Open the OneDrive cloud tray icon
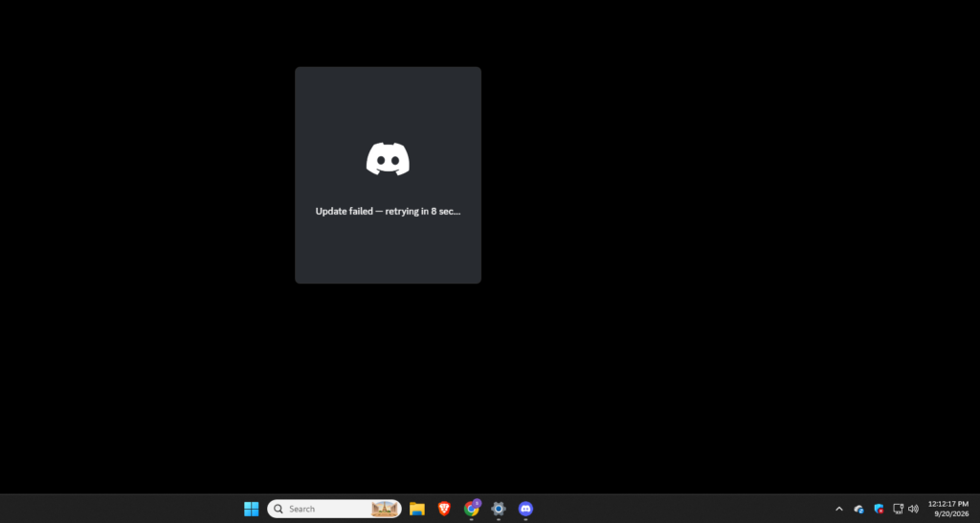 859,509
